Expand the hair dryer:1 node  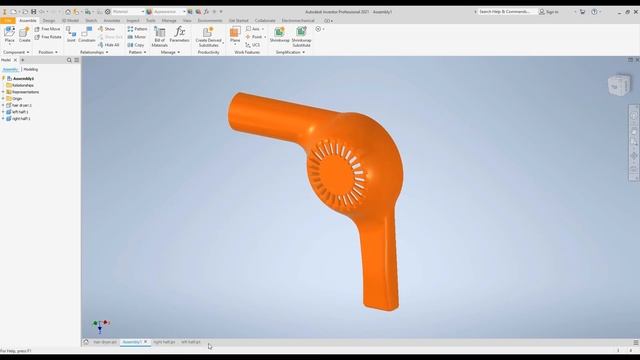pos(3,105)
